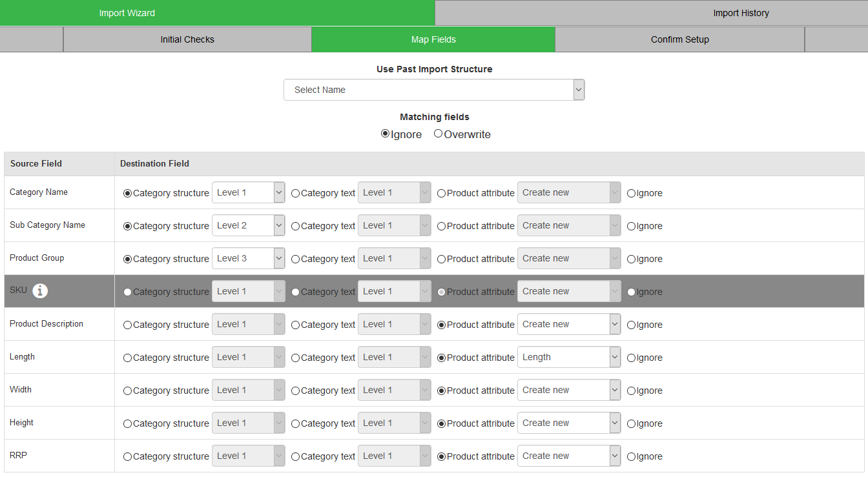This screenshot has height=477, width=868.
Task: Open the Import History tab
Action: click(x=652, y=13)
